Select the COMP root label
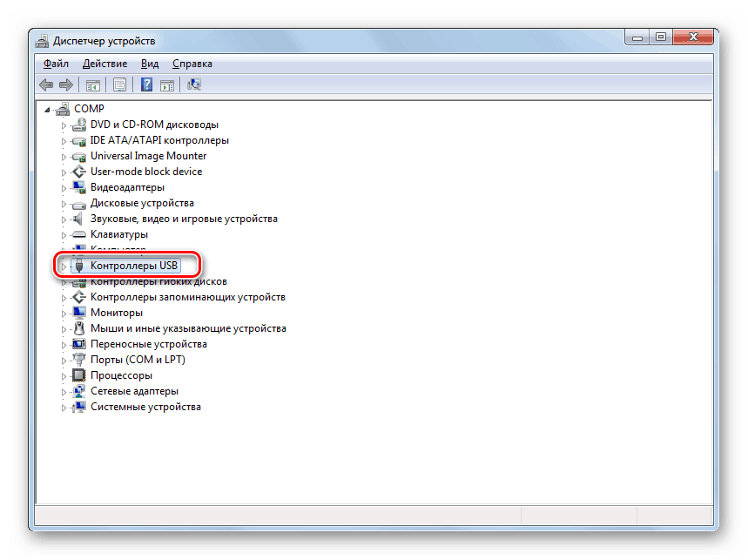The width and height of the screenshot is (748, 560). (x=89, y=109)
